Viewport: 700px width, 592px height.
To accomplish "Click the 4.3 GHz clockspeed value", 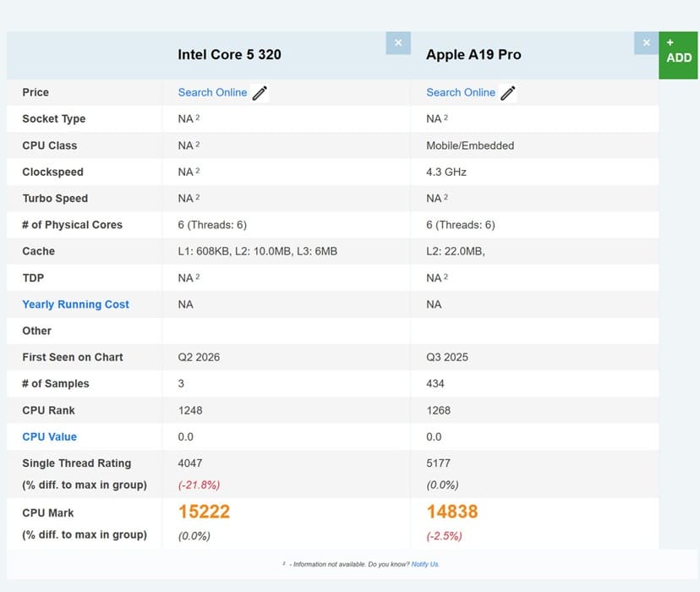I will pos(446,172).
